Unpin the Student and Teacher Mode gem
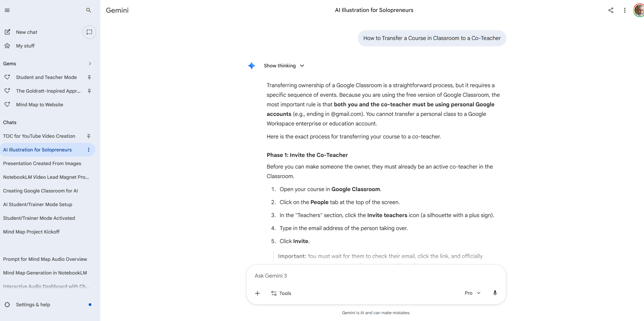This screenshot has width=644, height=321. coord(89,77)
